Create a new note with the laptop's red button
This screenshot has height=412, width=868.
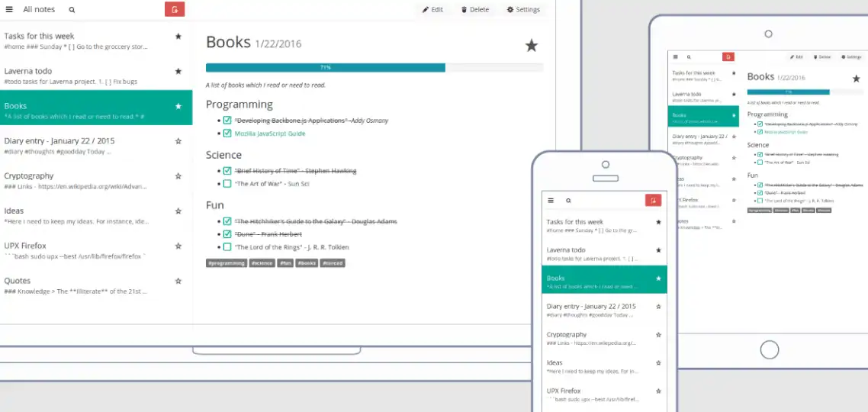point(175,9)
